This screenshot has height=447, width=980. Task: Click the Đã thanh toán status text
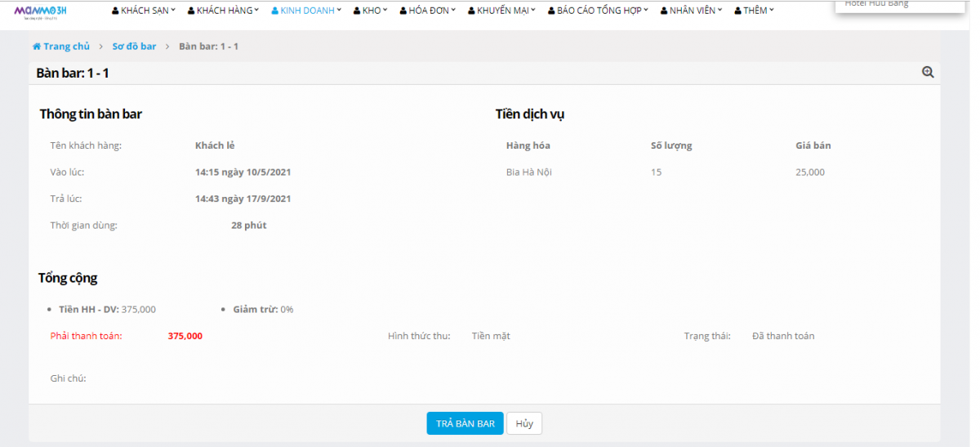click(x=782, y=336)
